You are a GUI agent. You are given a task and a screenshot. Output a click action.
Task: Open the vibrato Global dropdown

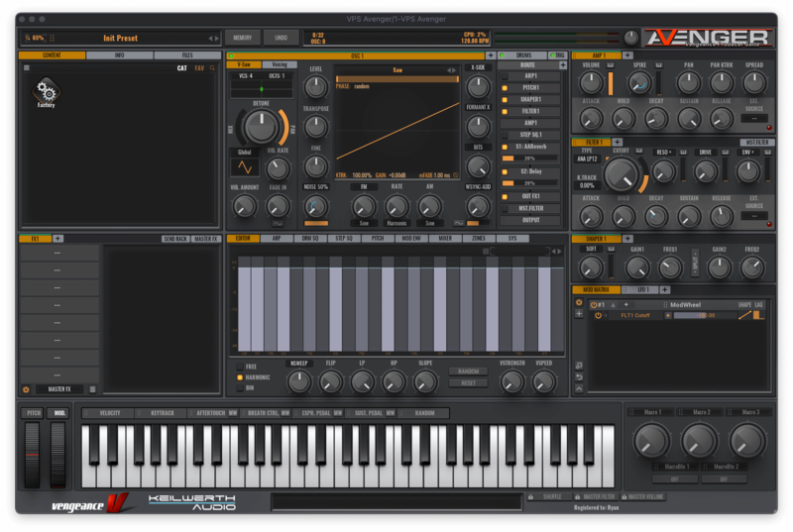245,152
